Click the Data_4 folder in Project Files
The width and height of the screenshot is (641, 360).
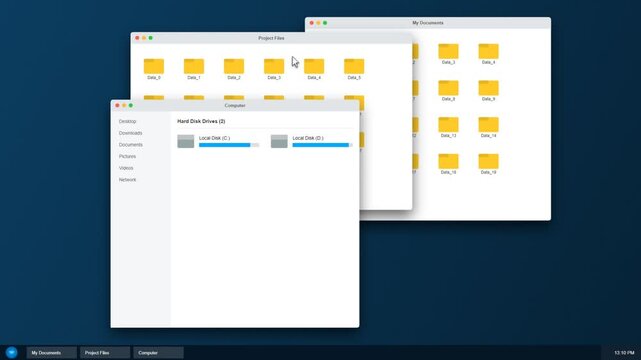pos(314,66)
